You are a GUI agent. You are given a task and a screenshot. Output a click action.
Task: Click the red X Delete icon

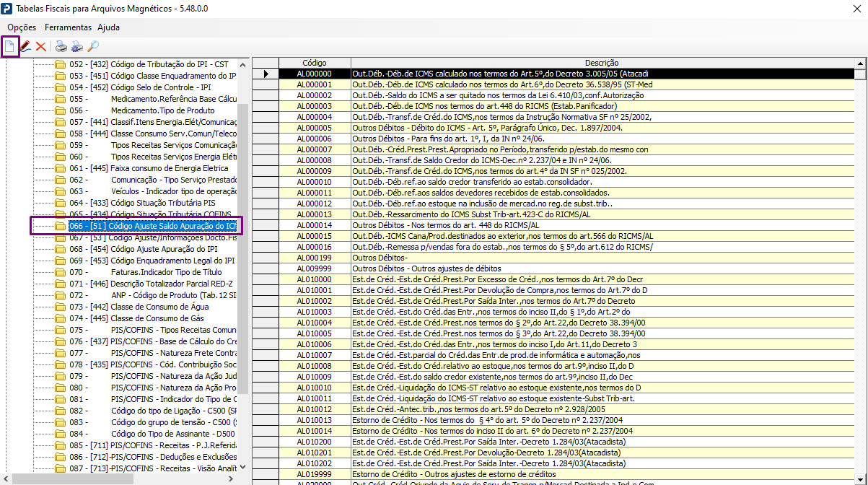pyautogui.click(x=41, y=47)
